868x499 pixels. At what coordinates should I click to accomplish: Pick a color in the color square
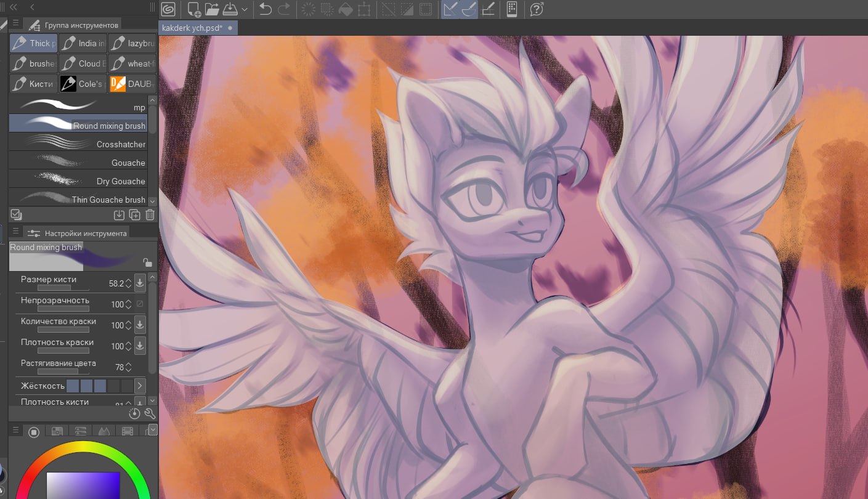[83, 485]
